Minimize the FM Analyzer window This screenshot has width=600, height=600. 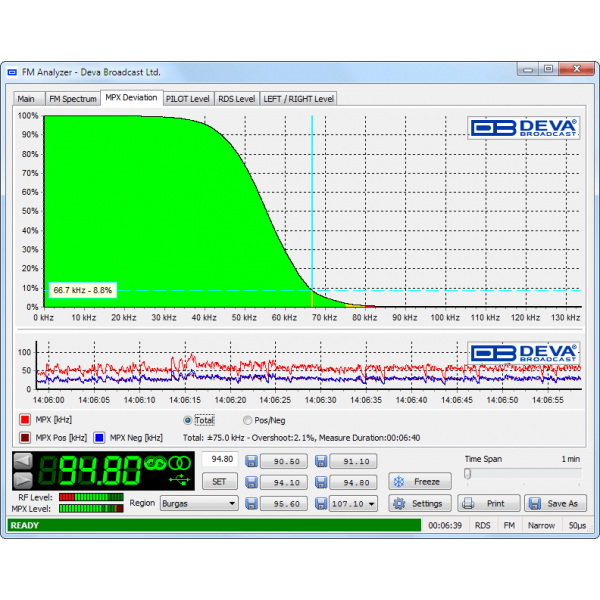[528, 70]
